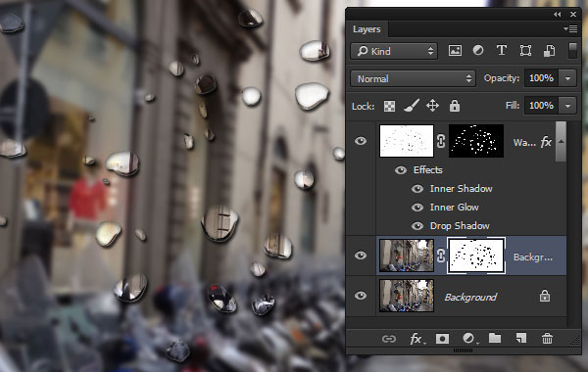
Task: Open the Normal blend mode dropdown
Action: click(x=413, y=78)
